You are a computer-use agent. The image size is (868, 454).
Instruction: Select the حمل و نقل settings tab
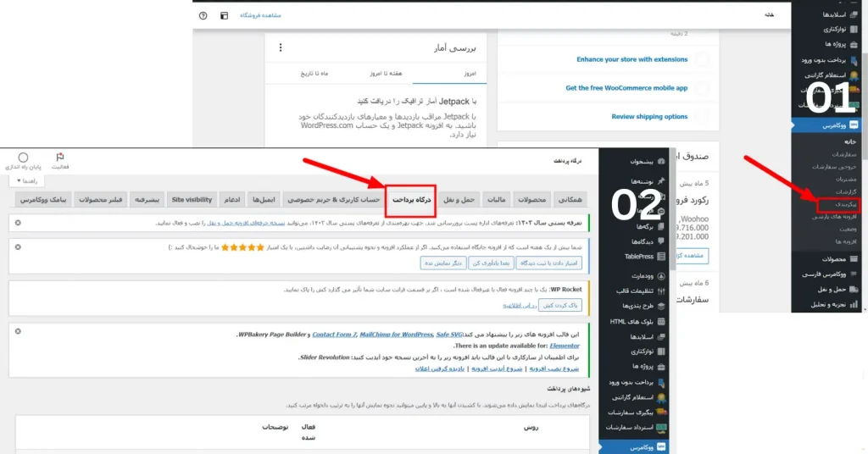pyautogui.click(x=459, y=200)
